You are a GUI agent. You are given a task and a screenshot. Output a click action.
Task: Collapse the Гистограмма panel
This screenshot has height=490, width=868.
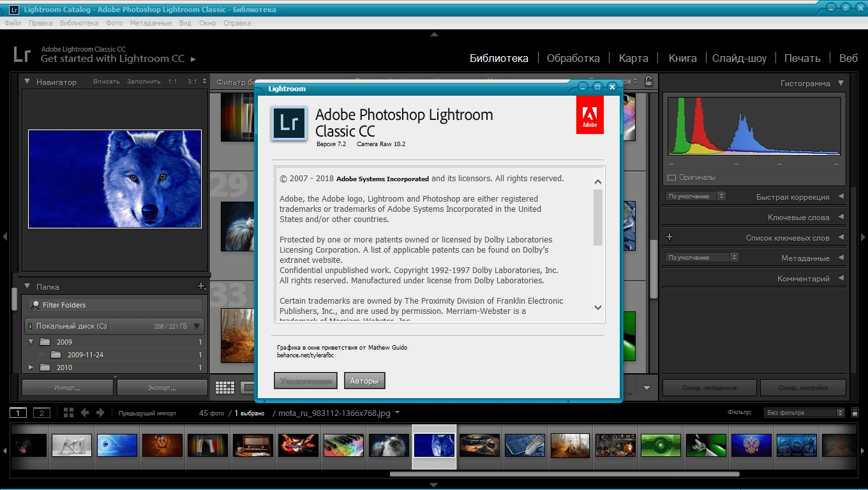pos(841,83)
